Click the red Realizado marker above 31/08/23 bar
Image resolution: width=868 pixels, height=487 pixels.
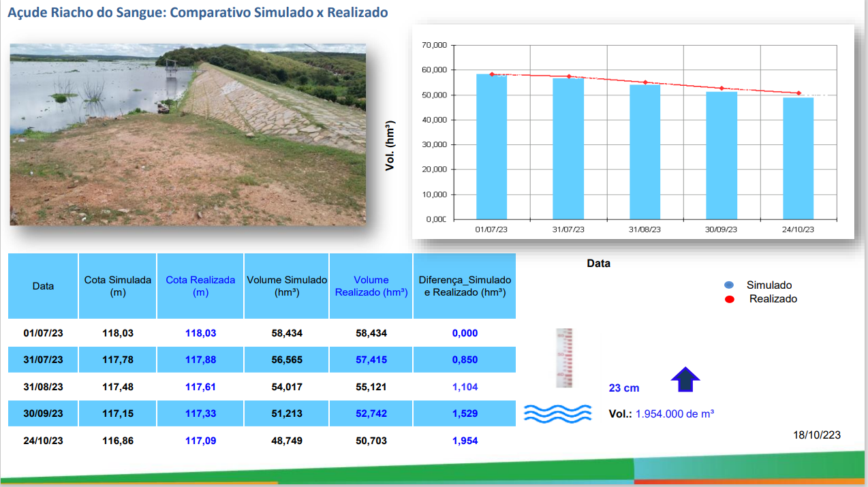coord(645,82)
